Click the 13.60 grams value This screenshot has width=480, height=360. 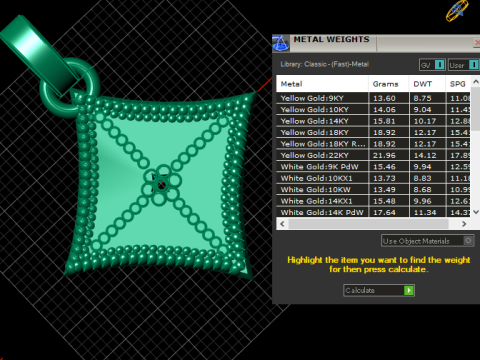tap(384, 98)
